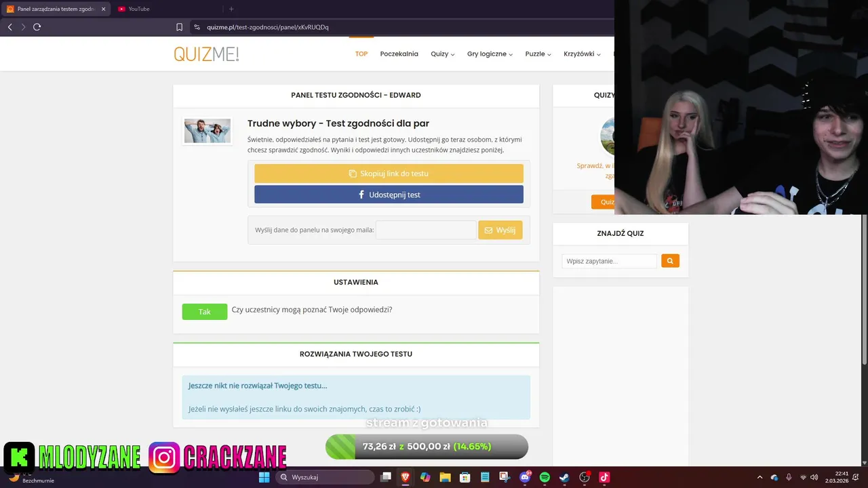Click the volume speaker tray icon
The width and height of the screenshot is (868, 488).
point(814,478)
